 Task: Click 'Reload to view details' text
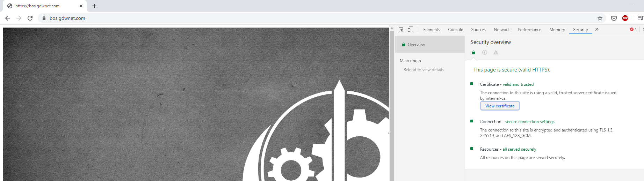[x=424, y=70]
